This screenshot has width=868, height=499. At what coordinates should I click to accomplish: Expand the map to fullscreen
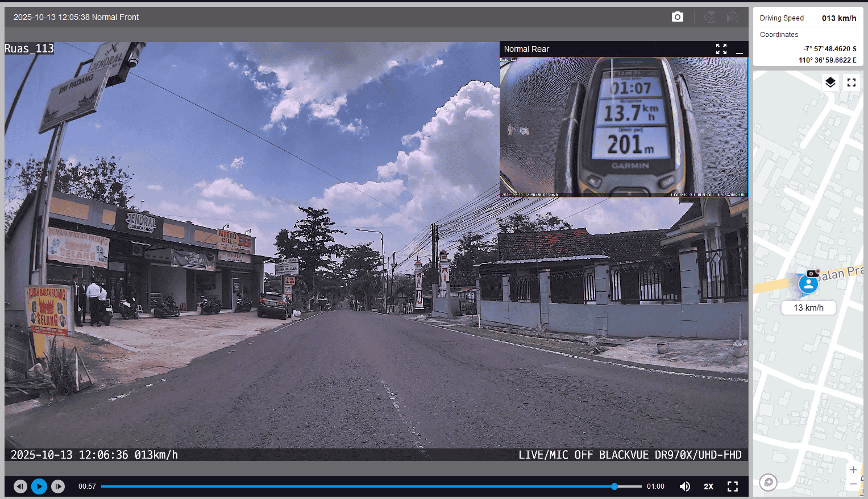click(x=851, y=83)
